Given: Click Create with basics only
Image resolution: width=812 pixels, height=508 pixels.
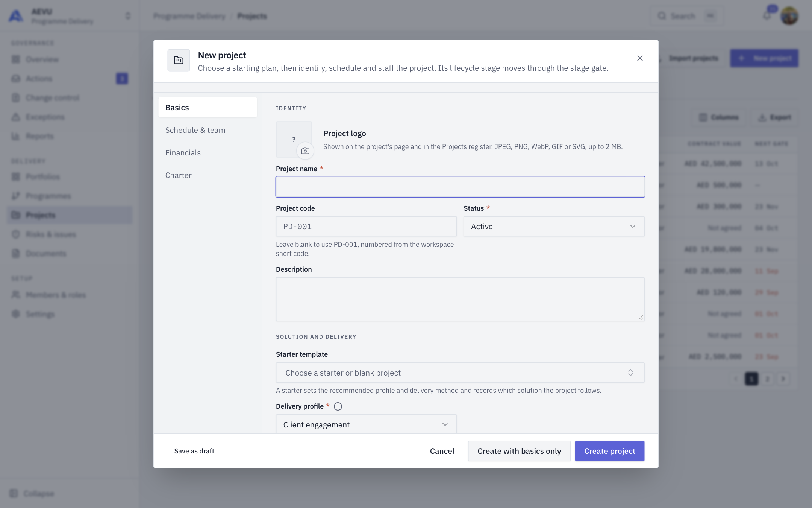Looking at the screenshot, I should [x=519, y=451].
